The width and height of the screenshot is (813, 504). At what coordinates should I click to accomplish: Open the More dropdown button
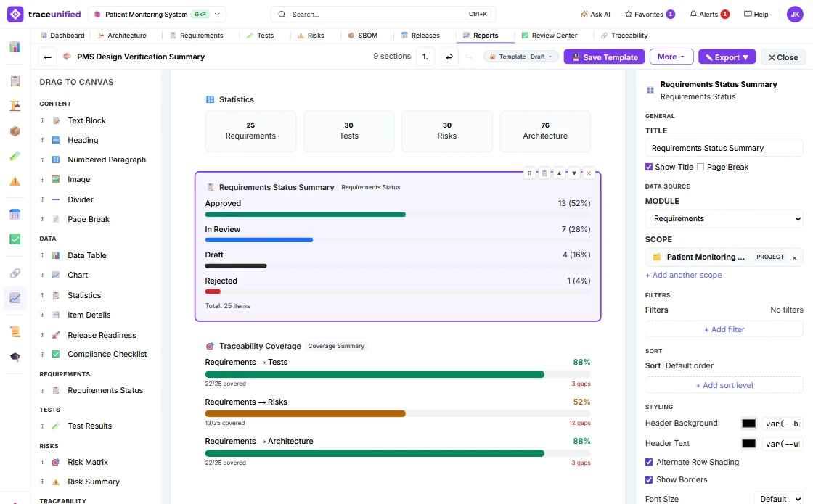(x=671, y=57)
